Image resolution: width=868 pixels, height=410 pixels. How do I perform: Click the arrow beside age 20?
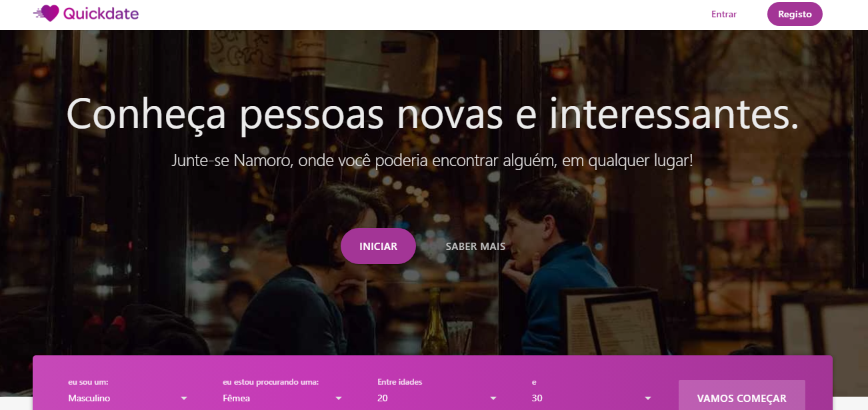(x=493, y=399)
